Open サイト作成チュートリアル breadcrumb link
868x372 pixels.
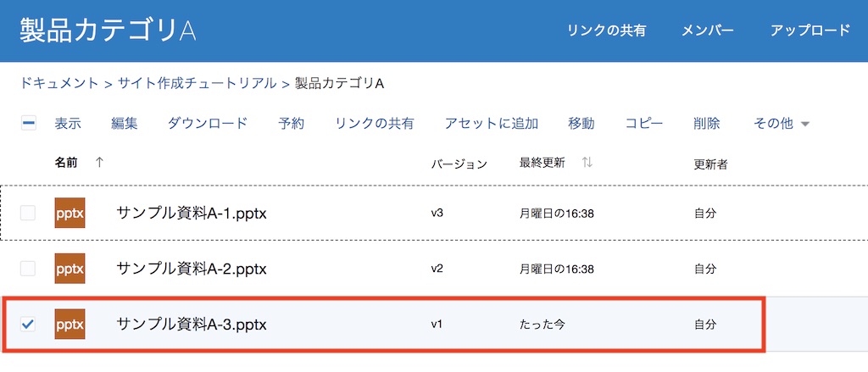[x=197, y=83]
